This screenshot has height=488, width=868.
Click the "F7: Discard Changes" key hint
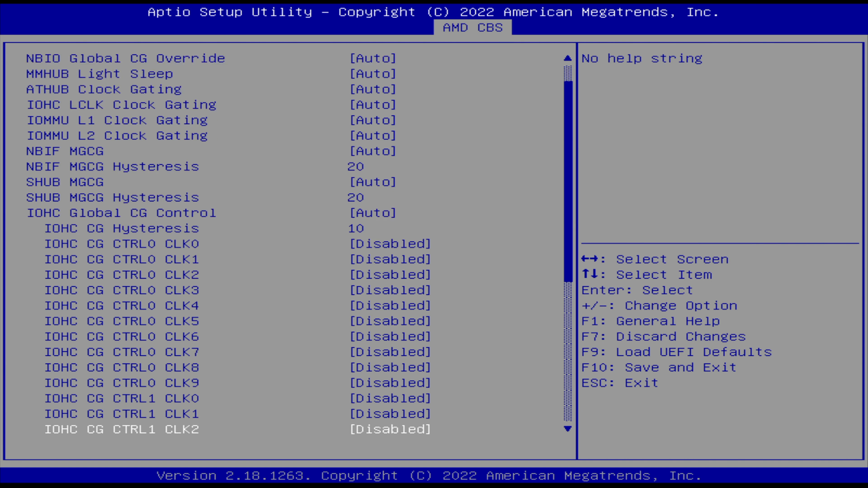click(x=664, y=337)
